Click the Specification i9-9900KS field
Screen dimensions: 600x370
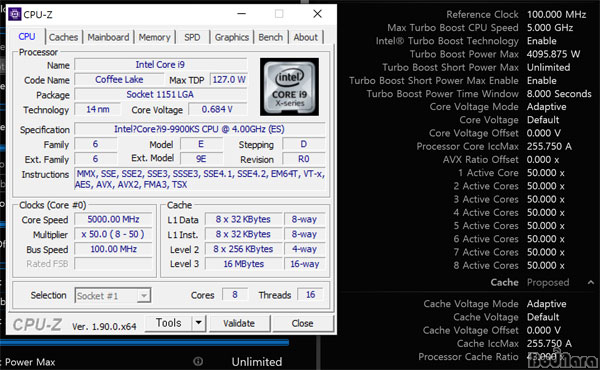tap(199, 129)
